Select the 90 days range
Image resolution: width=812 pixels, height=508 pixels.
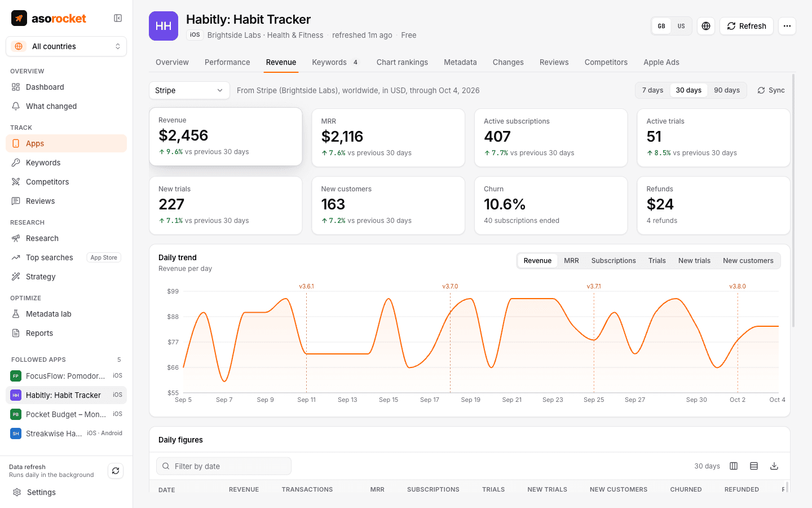pyautogui.click(x=727, y=90)
